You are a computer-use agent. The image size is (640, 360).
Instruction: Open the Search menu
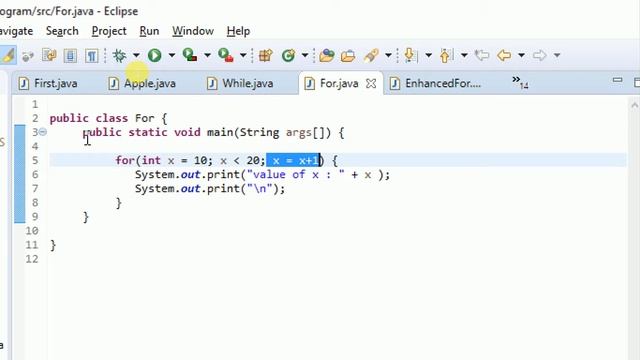62,31
